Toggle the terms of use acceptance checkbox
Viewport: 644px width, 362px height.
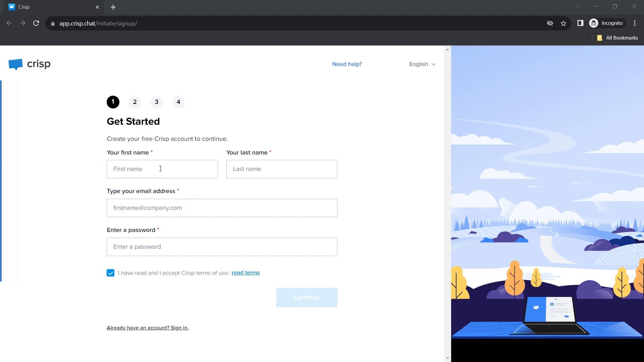coord(110,273)
